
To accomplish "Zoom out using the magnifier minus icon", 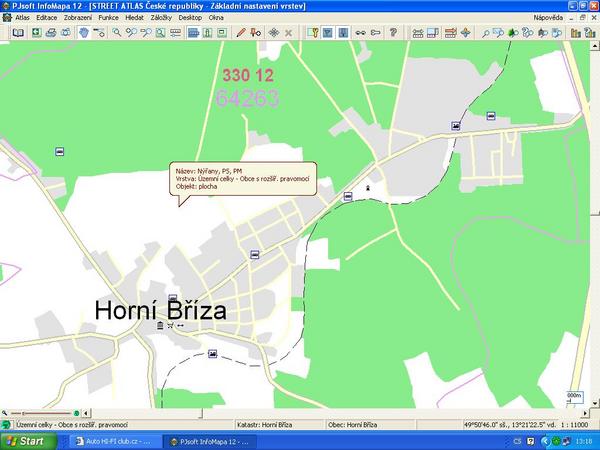I will pyautogui.click(x=145, y=33).
